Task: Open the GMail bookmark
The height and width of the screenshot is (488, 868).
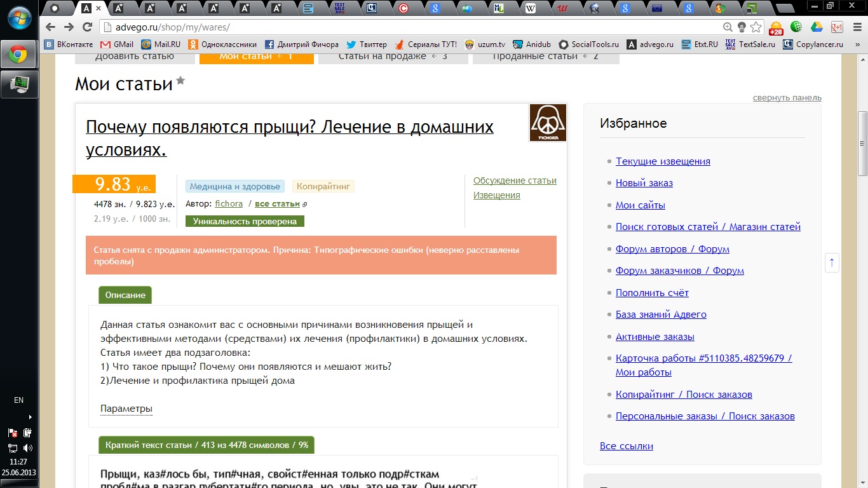Action: [x=117, y=44]
